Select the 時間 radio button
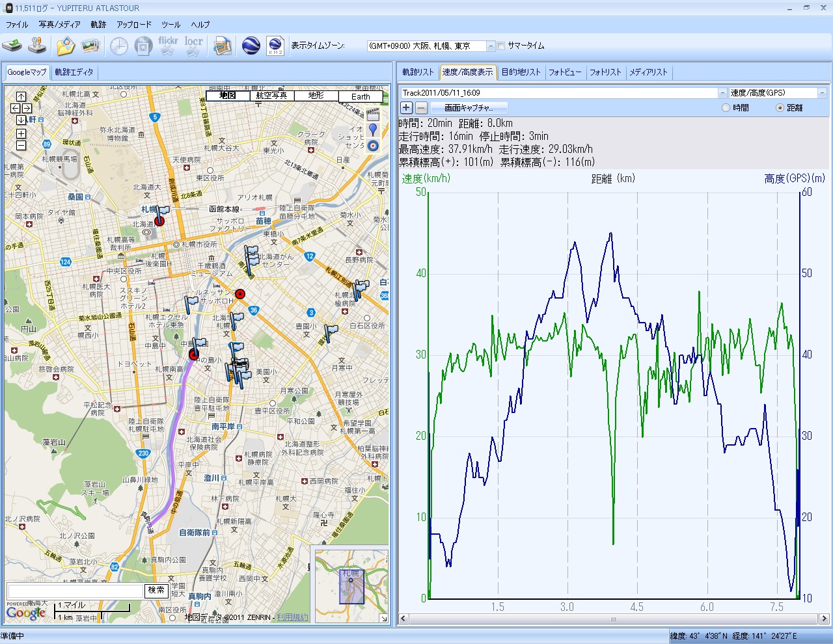The width and height of the screenshot is (833, 644). pos(726,108)
